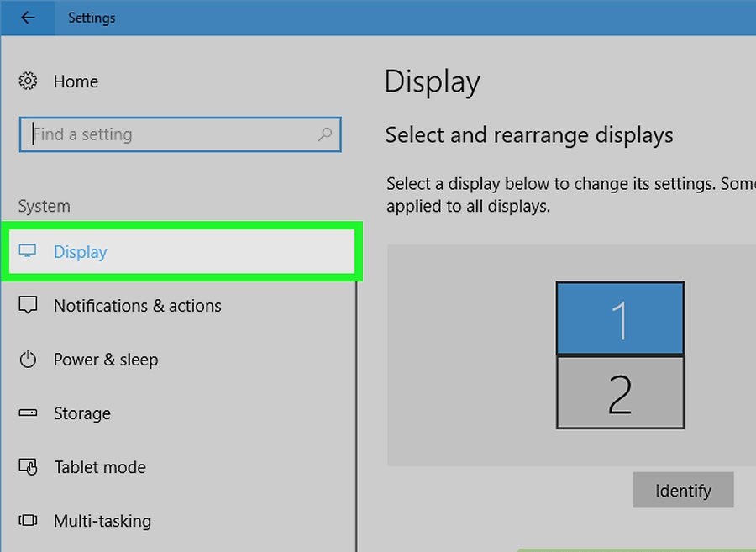This screenshot has height=552, width=756.
Task: Click the Multi-tasking icon
Action: coord(28,521)
